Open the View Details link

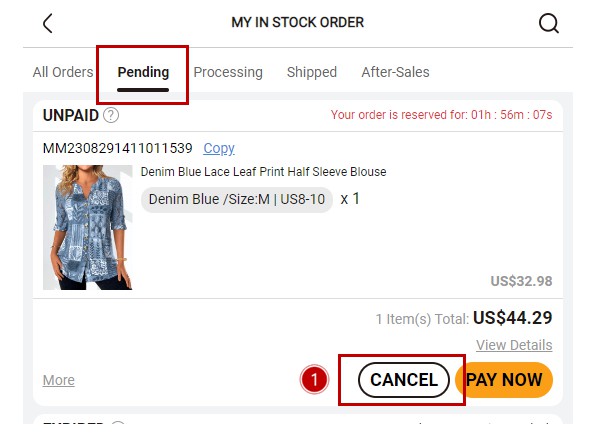514,345
